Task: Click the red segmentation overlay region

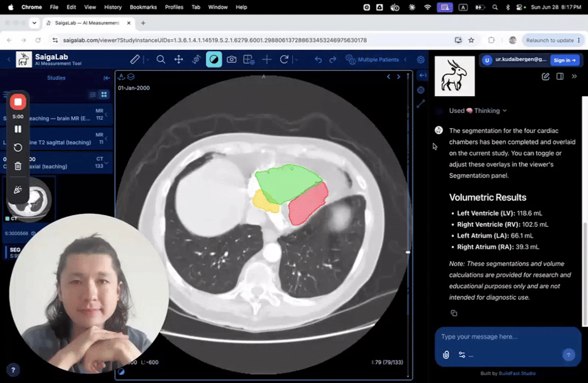Action: tap(308, 203)
